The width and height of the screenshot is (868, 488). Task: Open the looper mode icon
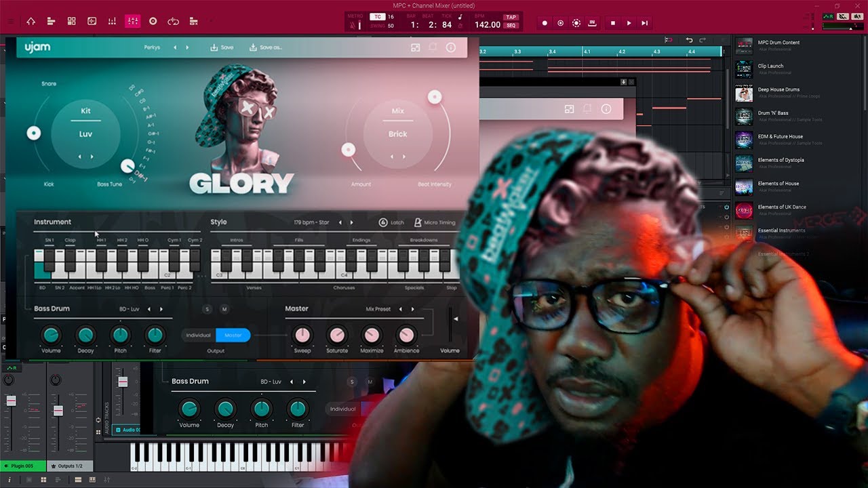173,22
